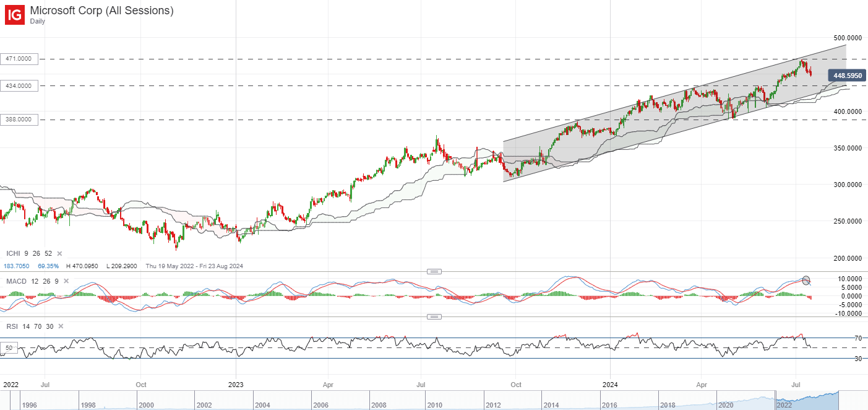
Task: Grab the resize handle above the MACD pane
Action: coord(434,271)
